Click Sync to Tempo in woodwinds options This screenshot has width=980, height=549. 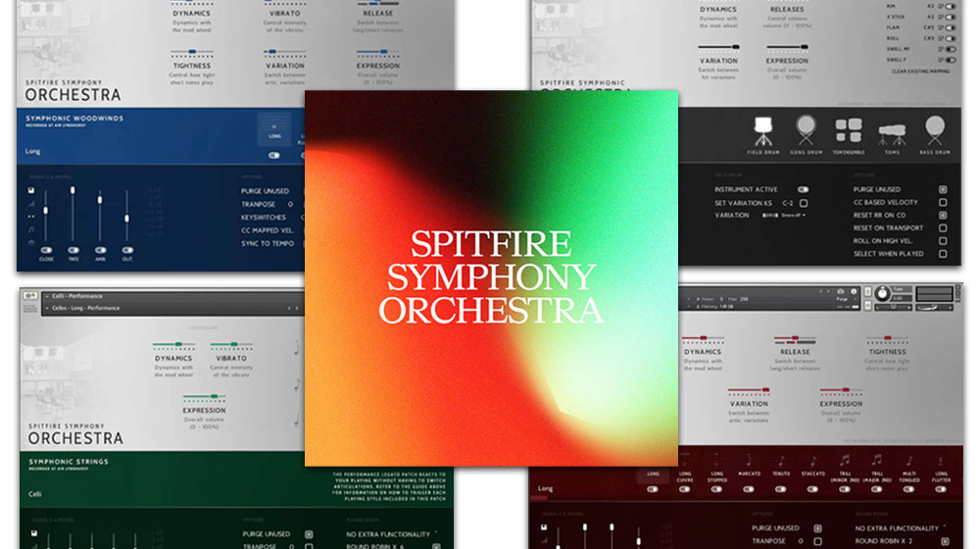tap(268, 243)
